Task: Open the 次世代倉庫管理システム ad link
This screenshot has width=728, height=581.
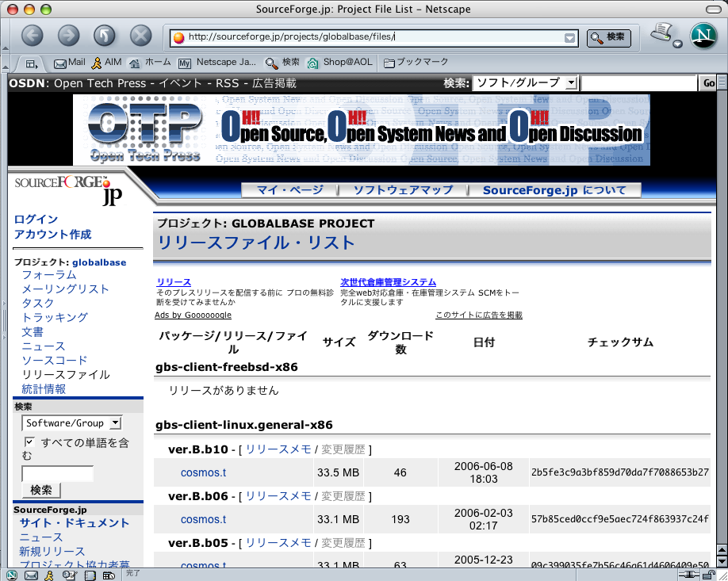Action: click(388, 282)
